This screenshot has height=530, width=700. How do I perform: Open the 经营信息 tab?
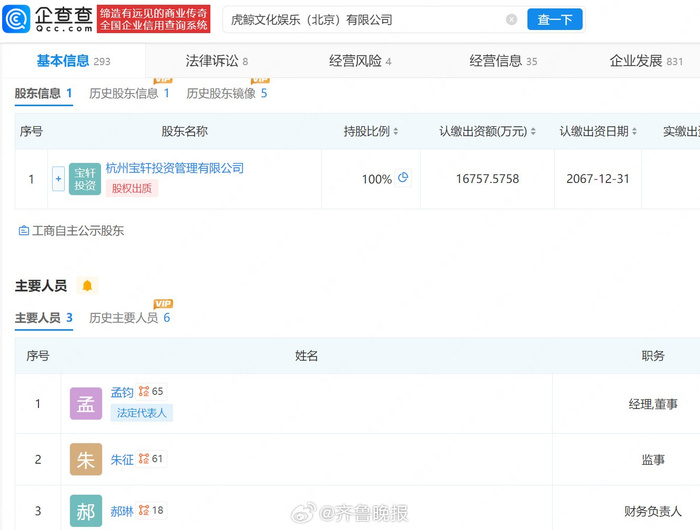point(503,61)
